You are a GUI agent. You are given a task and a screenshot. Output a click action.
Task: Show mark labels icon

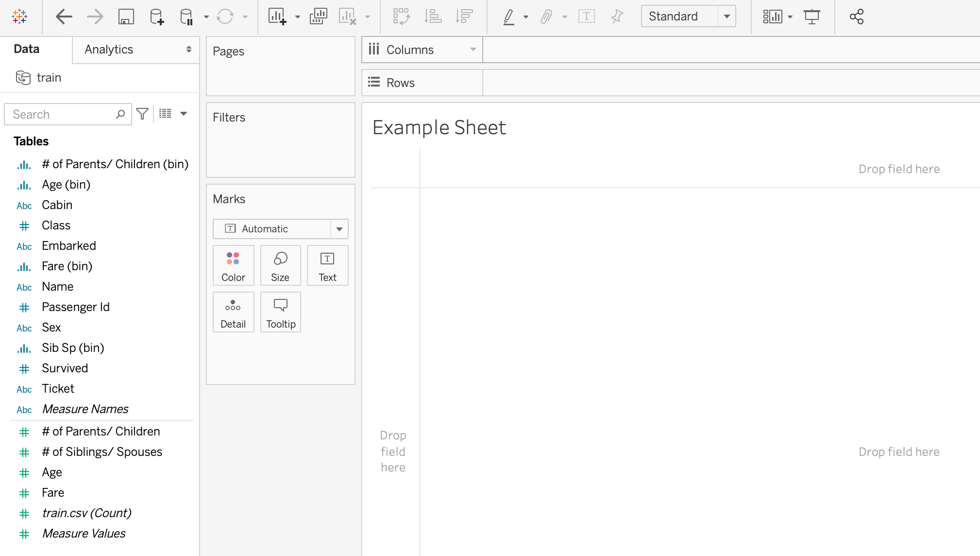[x=587, y=17]
